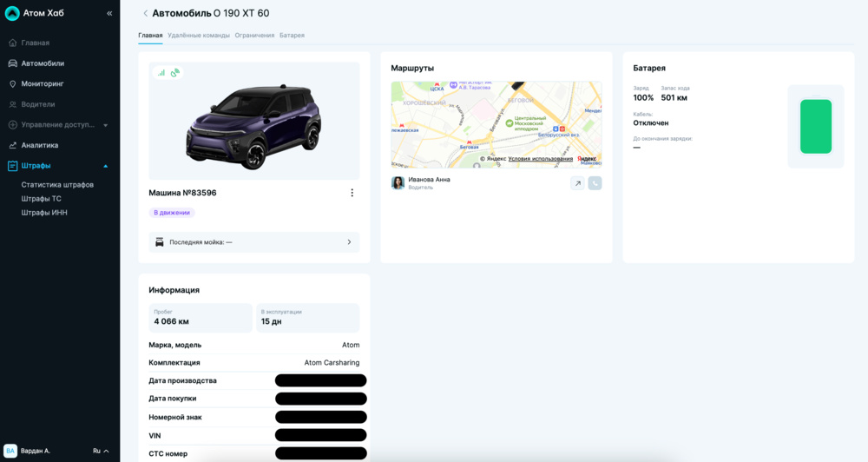Click the Atom Хаб logo
Screen dimensions: 868x462
[12, 13]
